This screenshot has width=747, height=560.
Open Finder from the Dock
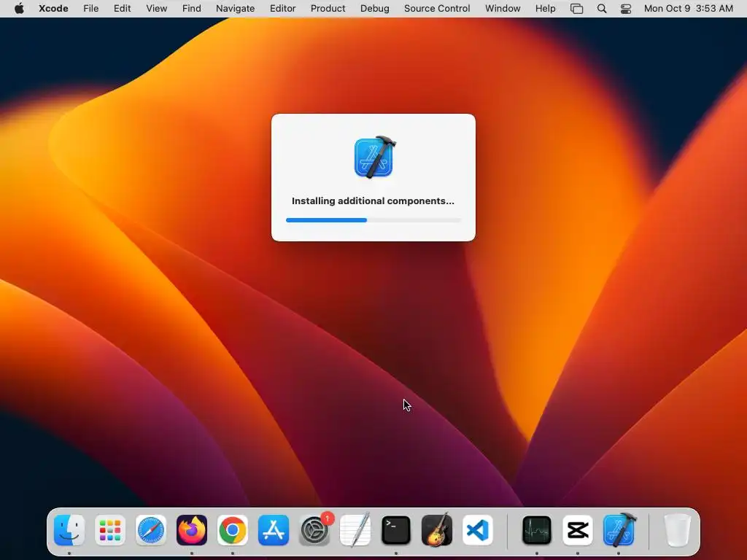pyautogui.click(x=69, y=530)
